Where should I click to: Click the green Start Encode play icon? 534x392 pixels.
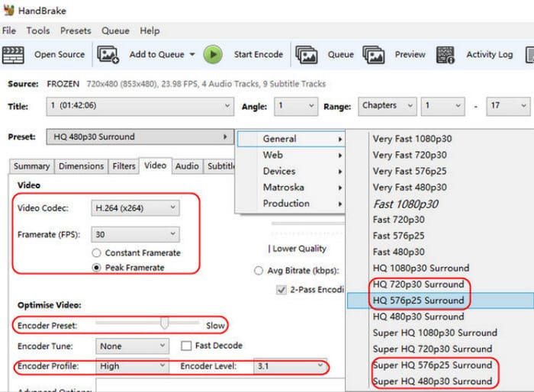[x=213, y=54]
